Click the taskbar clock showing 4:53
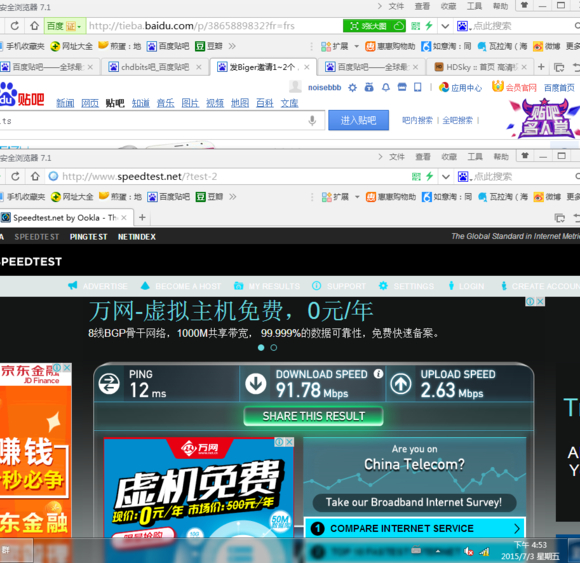 click(x=530, y=550)
